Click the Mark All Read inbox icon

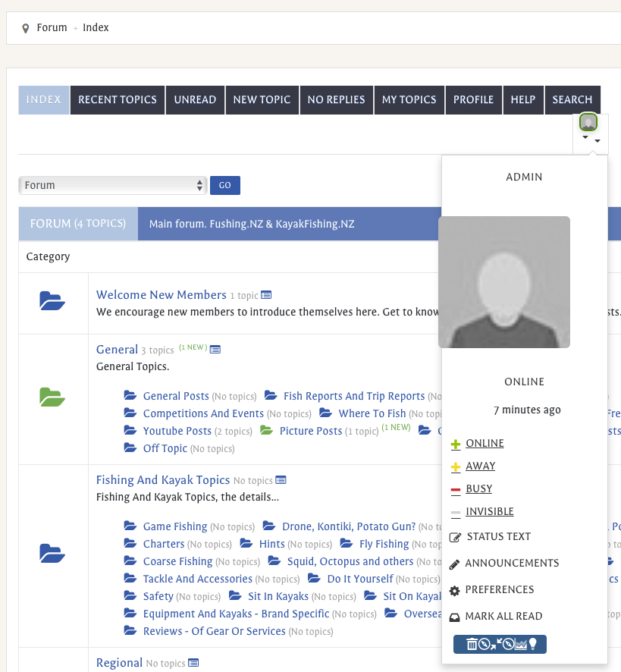pos(454,617)
